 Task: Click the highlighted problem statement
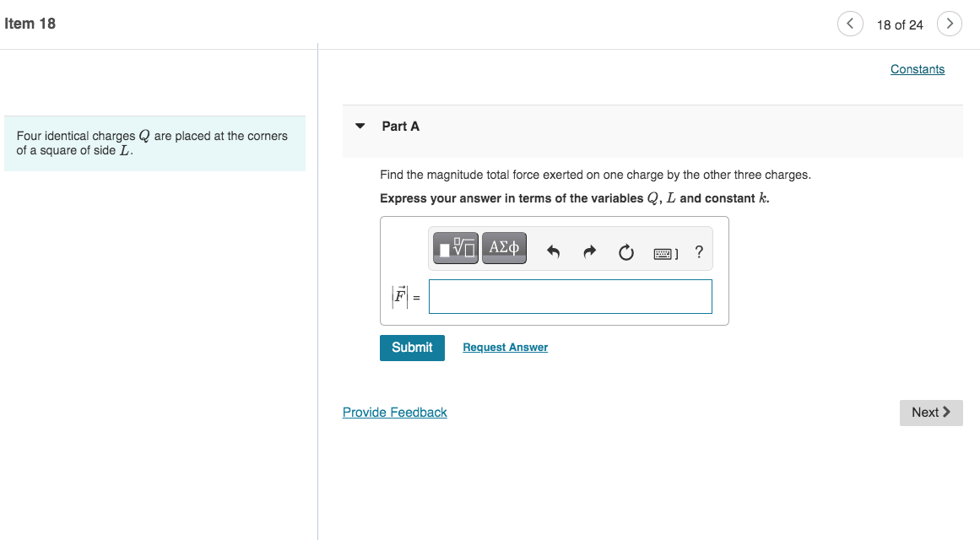click(154, 143)
